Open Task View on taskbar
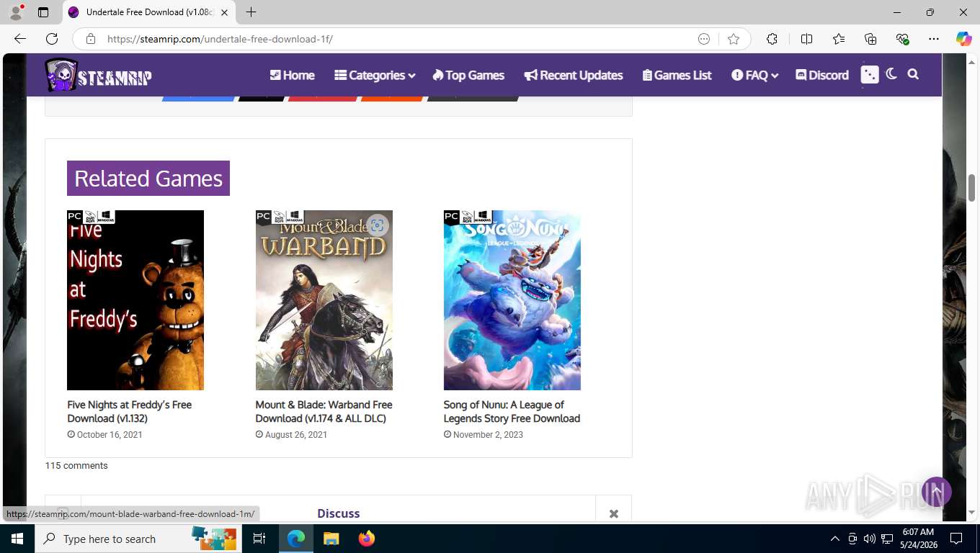 coord(259,539)
